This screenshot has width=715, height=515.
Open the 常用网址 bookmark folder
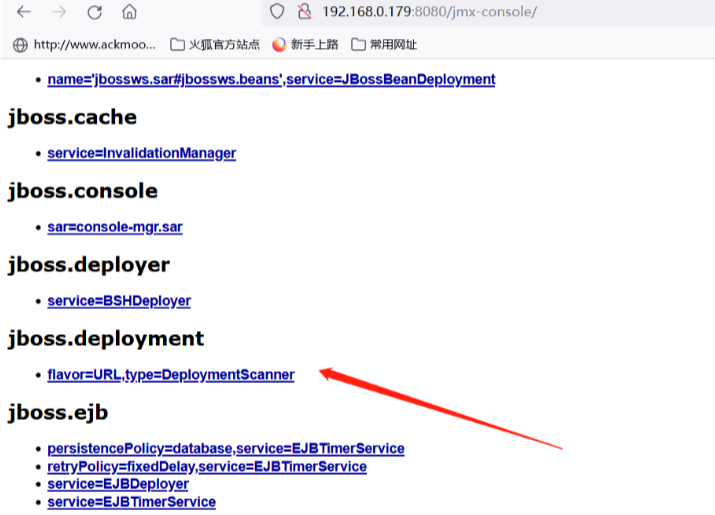(x=384, y=45)
